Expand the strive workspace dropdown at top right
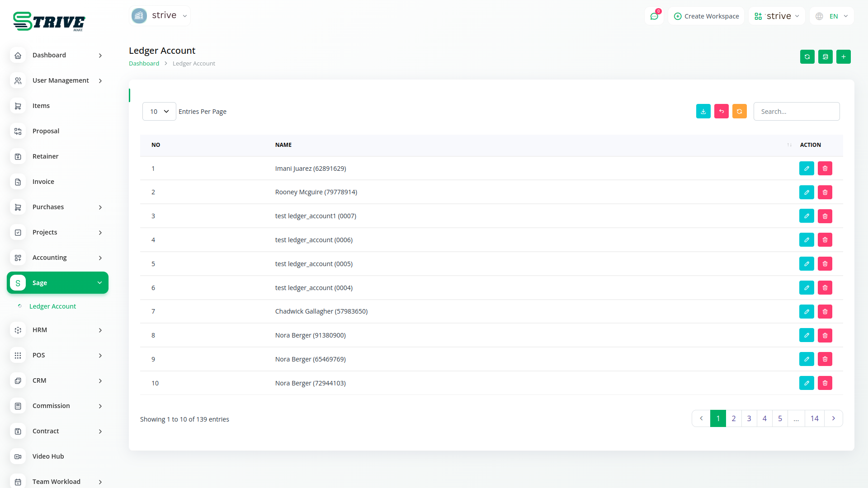Image resolution: width=868 pixels, height=488 pixels. pos(777,16)
